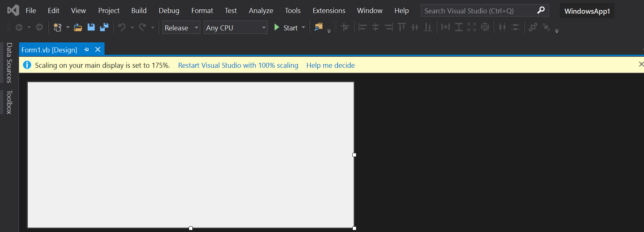
Task: Open layout toolbar overflow options
Action: click(x=557, y=31)
